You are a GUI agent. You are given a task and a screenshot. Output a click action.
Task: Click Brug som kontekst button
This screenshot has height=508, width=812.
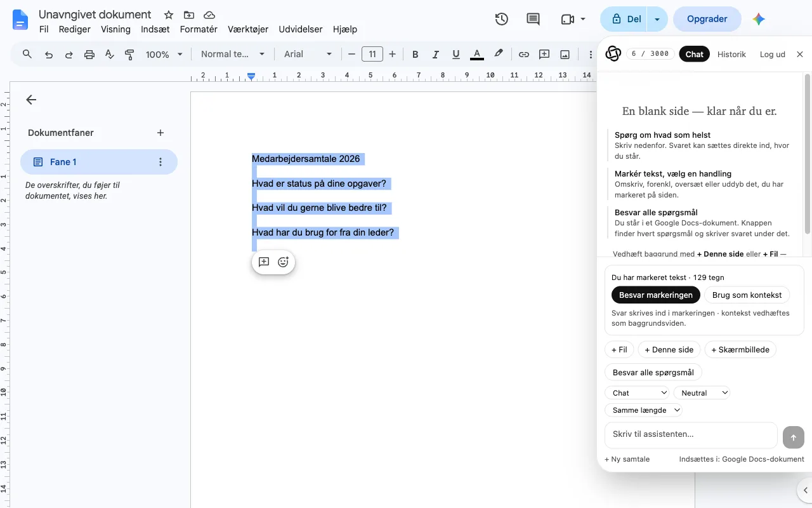[x=747, y=295]
